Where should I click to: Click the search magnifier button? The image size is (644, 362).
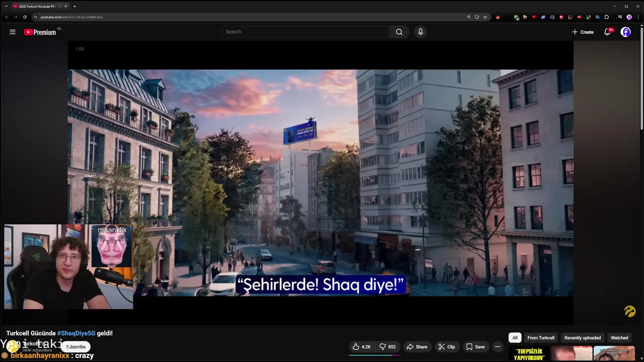pos(399,32)
